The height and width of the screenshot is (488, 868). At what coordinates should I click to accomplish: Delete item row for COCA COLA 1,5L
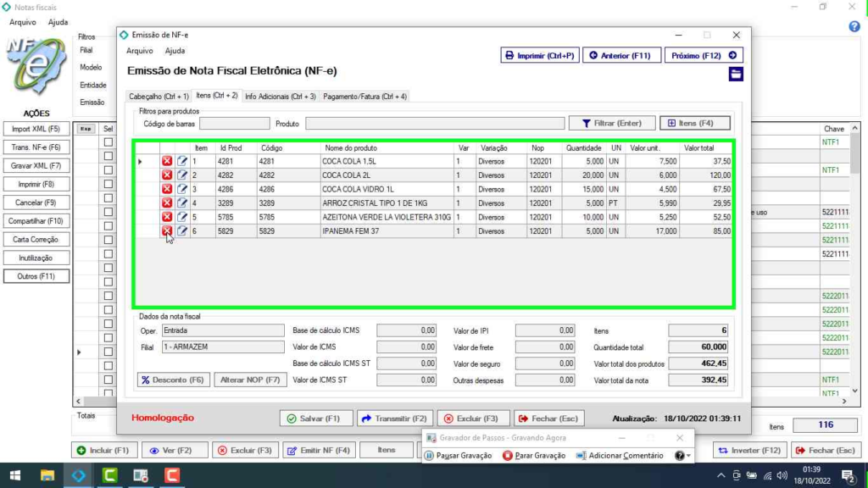167,161
